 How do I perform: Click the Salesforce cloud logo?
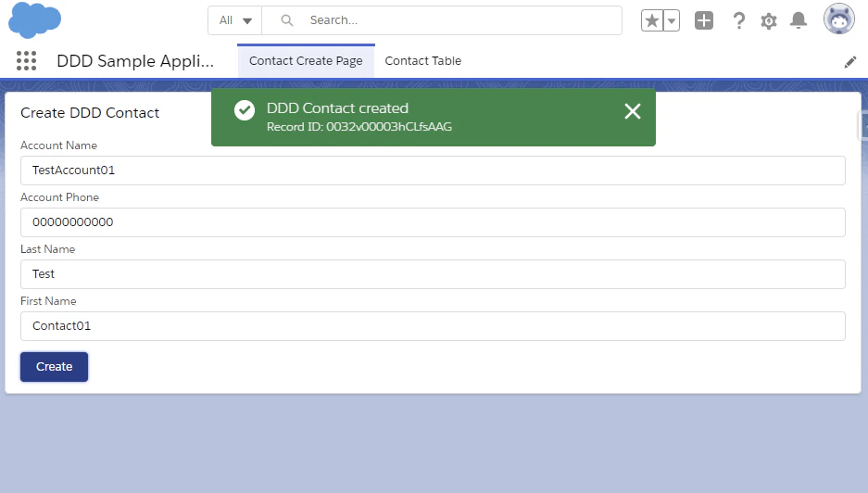pos(34,20)
